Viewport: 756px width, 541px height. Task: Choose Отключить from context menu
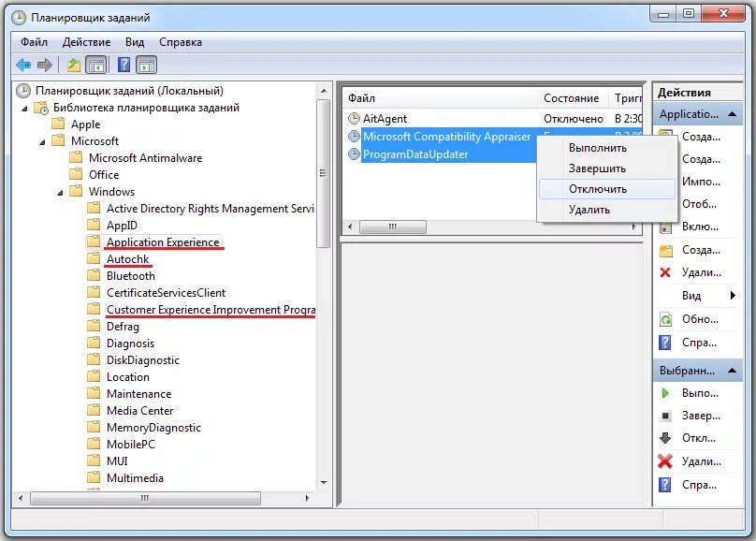(607, 189)
